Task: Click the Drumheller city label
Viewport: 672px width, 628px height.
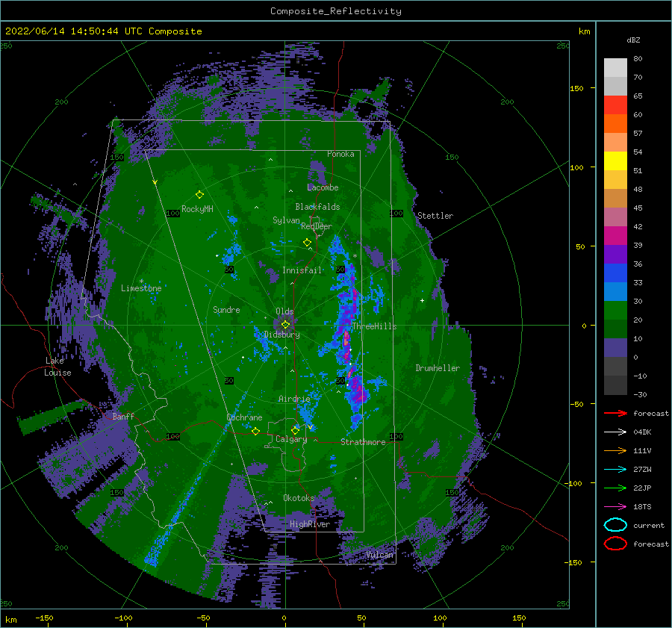Action: (x=438, y=368)
